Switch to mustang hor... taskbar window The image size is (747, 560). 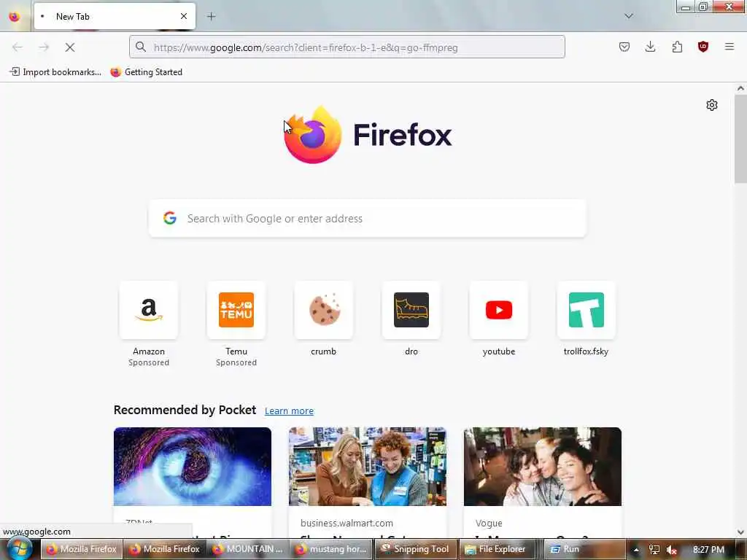[x=332, y=549]
